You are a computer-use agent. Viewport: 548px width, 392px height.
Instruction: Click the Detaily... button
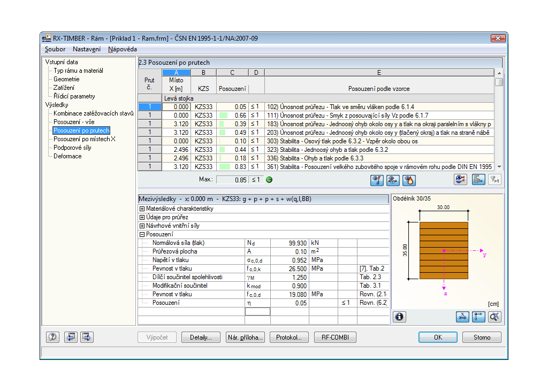pyautogui.click(x=201, y=337)
